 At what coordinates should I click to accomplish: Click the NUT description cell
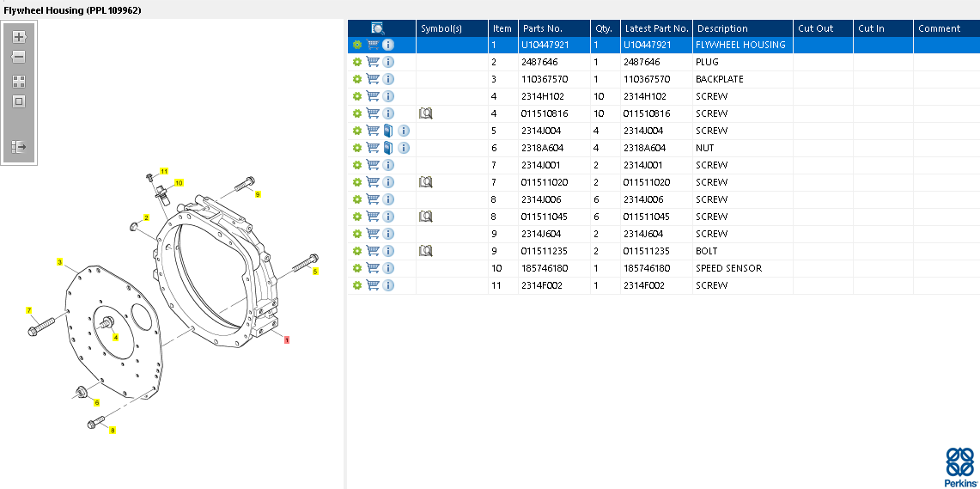742,148
